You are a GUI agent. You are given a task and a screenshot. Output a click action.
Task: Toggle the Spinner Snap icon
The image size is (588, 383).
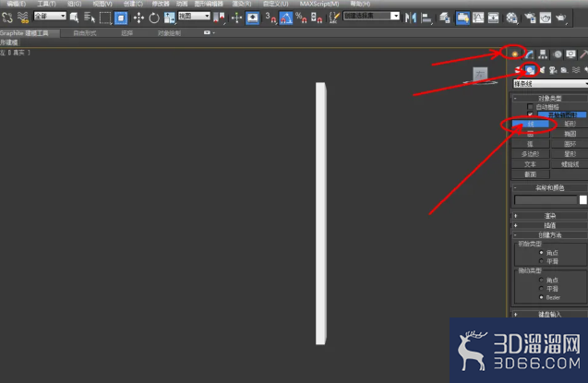pyautogui.click(x=317, y=18)
